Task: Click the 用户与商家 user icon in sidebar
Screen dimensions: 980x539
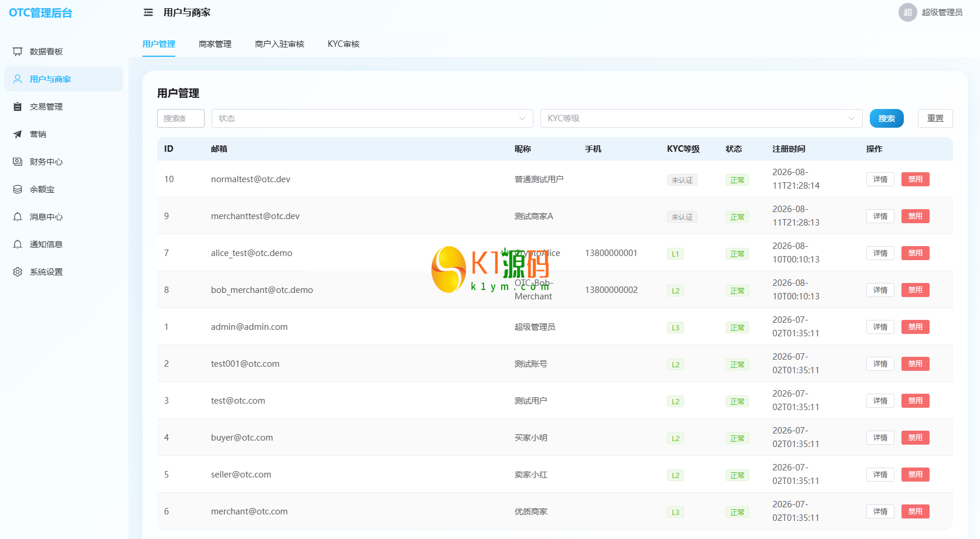Action: (18, 79)
